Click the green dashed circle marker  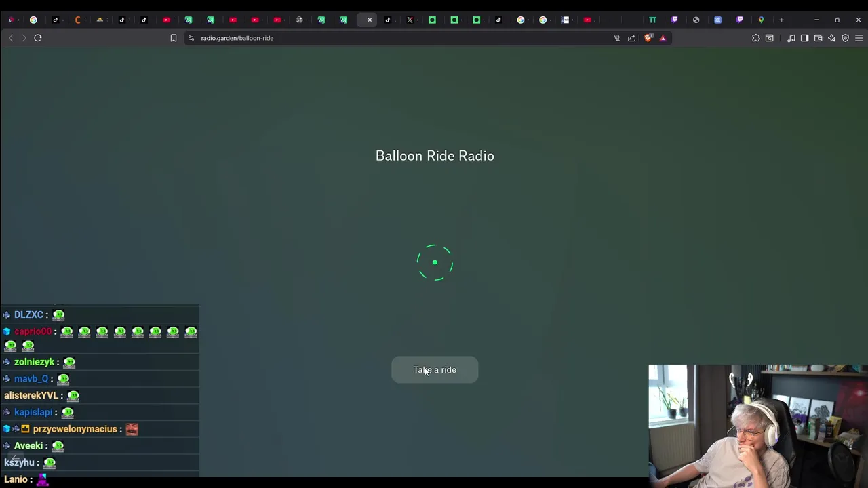(x=435, y=262)
